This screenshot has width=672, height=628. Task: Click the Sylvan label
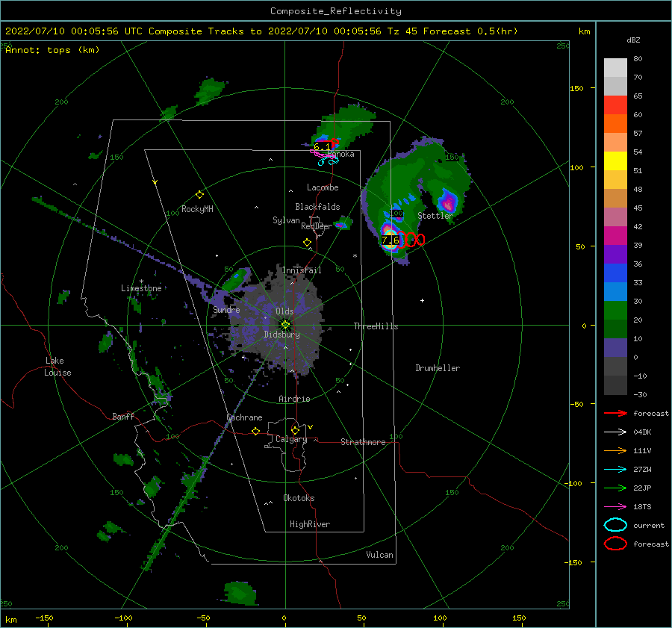coord(286,220)
